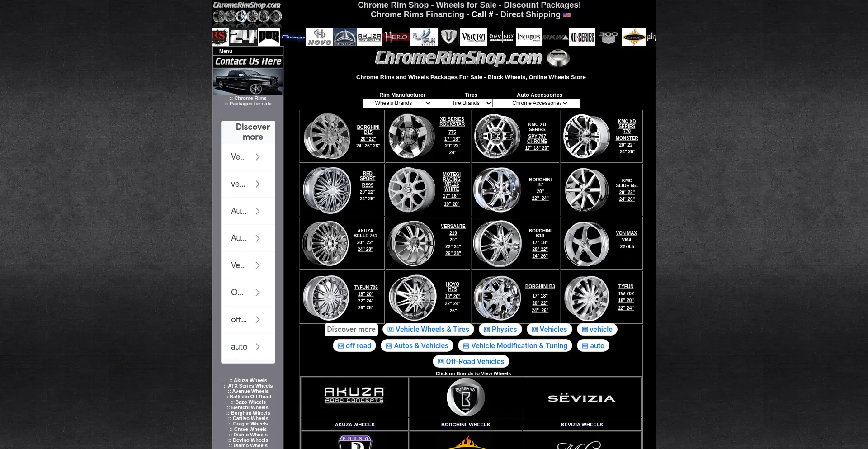Image resolution: width=868 pixels, height=449 pixels.
Task: Open the Wheels Brands dropdown
Action: coord(402,103)
